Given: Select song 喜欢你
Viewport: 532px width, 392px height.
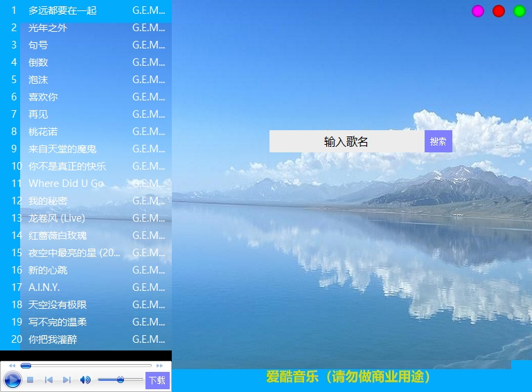Looking at the screenshot, I should coord(43,97).
